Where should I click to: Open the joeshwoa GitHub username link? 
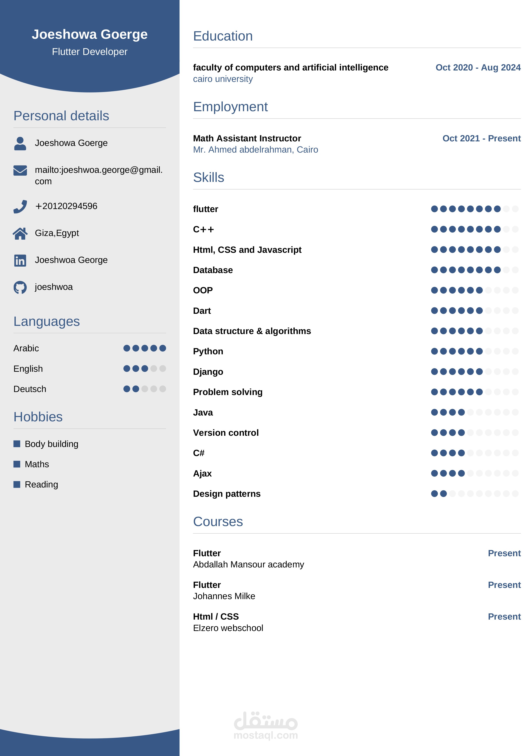54,287
